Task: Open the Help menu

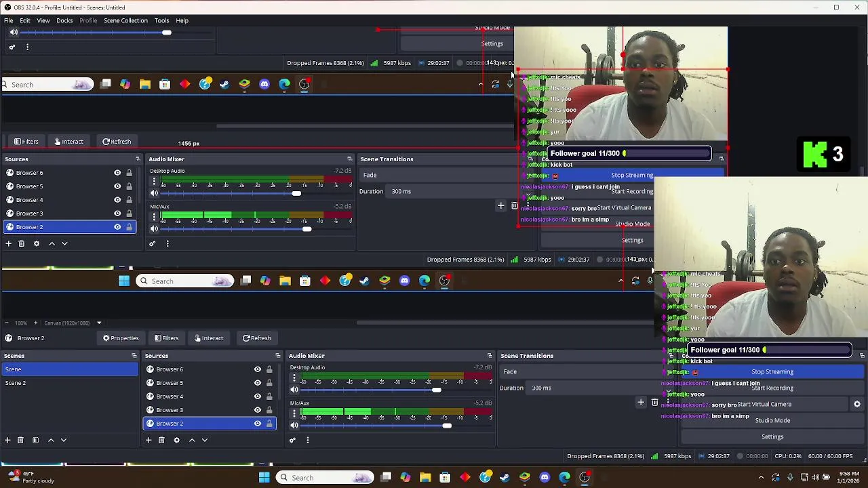Action: click(x=182, y=20)
